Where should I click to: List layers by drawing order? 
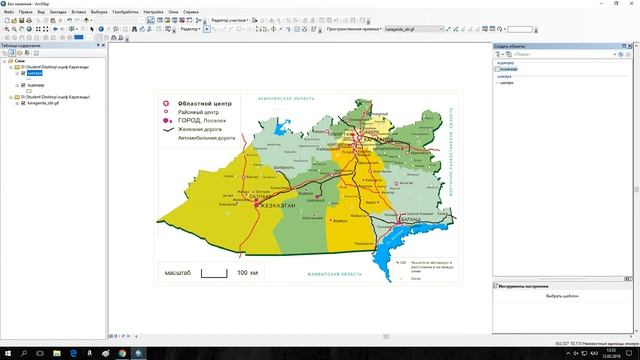(x=4, y=53)
